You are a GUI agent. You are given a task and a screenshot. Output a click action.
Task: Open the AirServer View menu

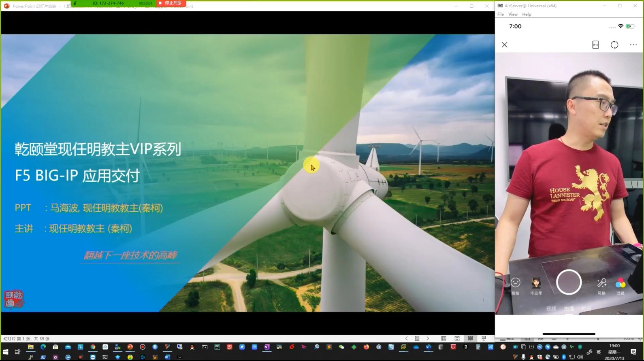pos(513,14)
